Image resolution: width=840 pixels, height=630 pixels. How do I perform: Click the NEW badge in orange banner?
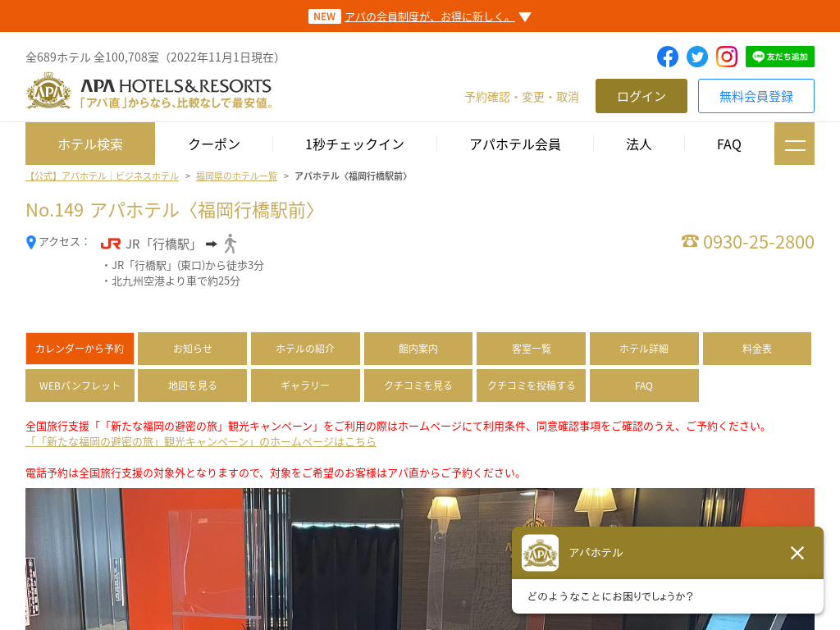pos(324,16)
